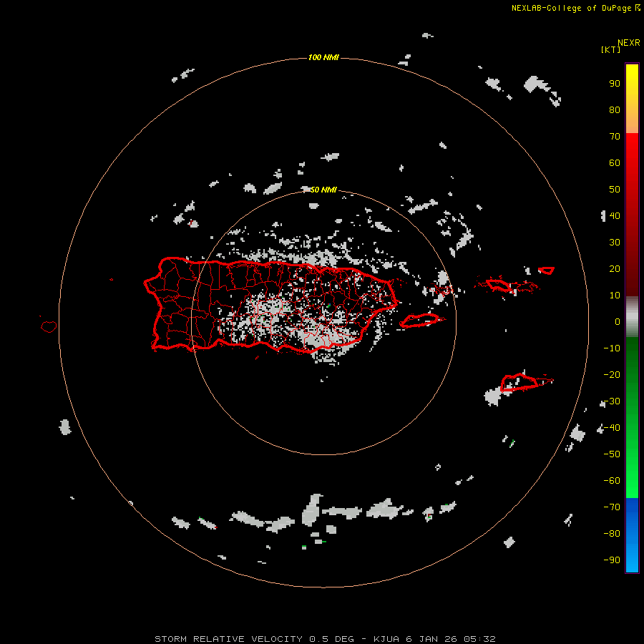Click the 50 NMI range ring label
Screen dimensions: 644x644
point(323,190)
